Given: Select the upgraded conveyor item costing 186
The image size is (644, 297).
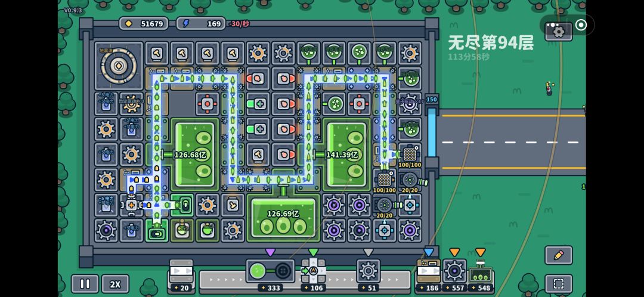Looking at the screenshot, I should (x=429, y=276).
